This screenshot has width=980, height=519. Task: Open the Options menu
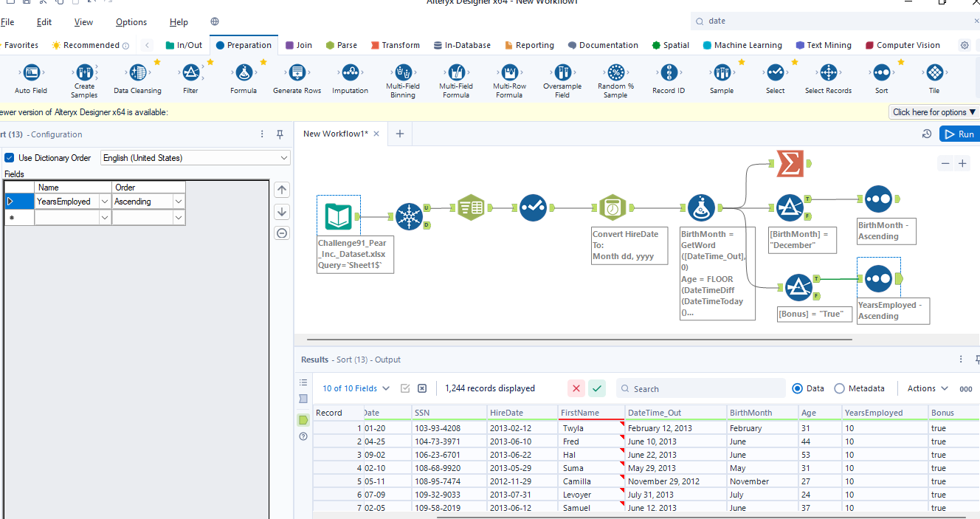pos(131,22)
